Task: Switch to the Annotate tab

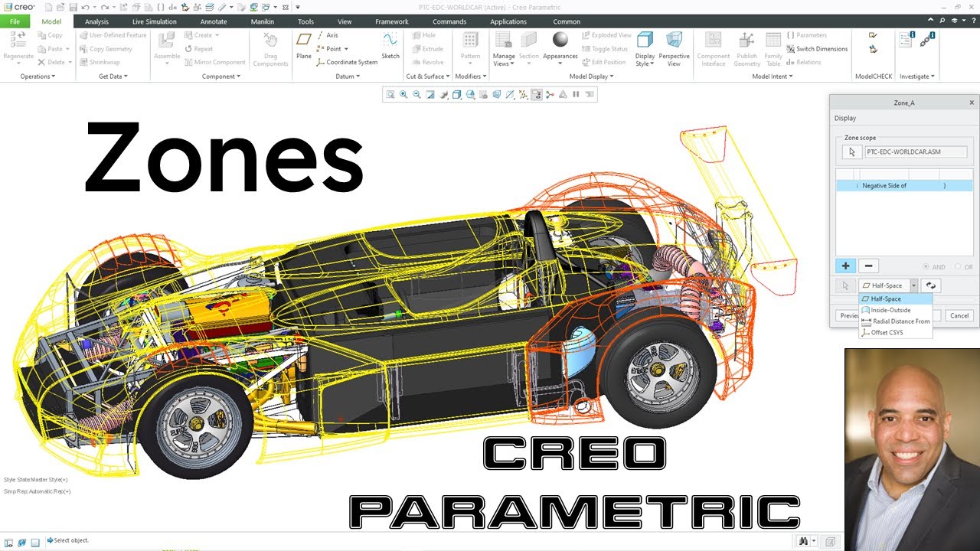Action: (214, 21)
